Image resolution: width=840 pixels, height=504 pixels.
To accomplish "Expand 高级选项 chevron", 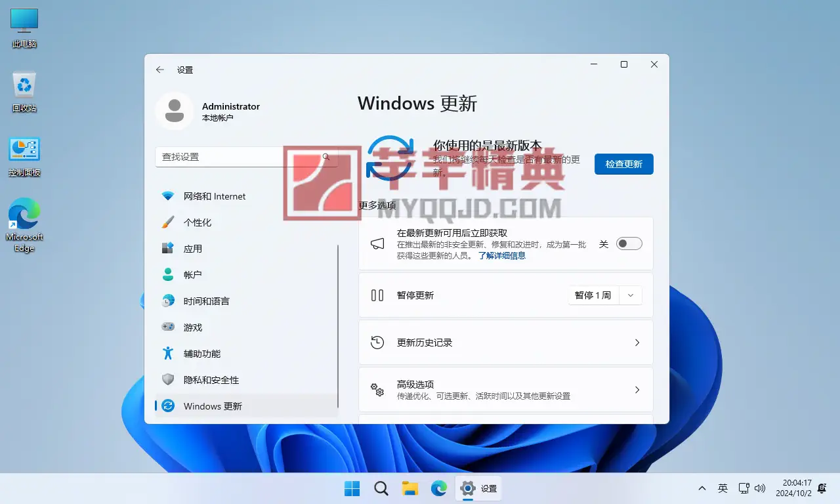I will pyautogui.click(x=637, y=390).
